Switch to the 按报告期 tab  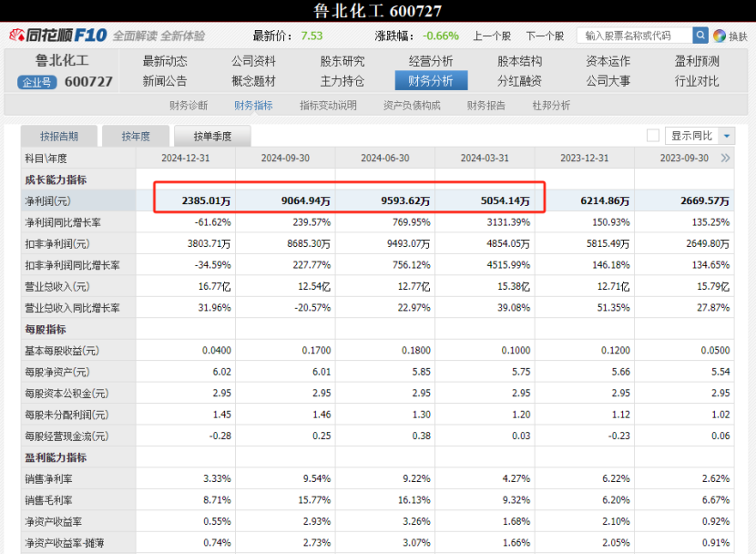59,137
